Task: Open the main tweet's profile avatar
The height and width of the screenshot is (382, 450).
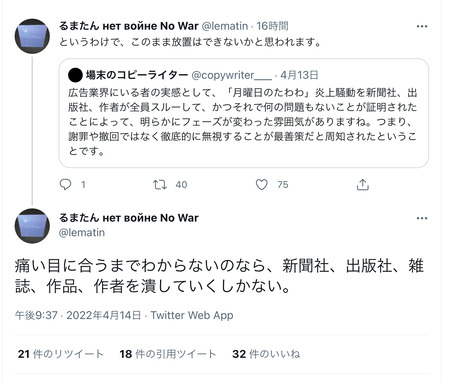Action: click(32, 226)
